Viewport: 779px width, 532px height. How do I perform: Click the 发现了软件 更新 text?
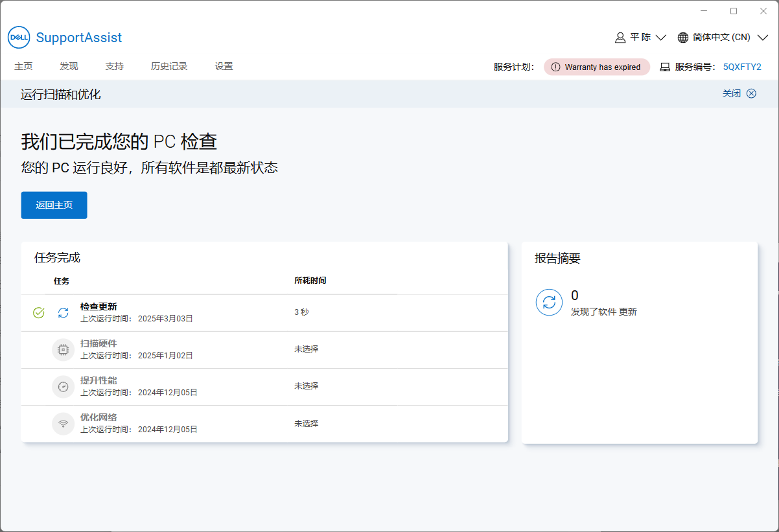click(x=604, y=312)
